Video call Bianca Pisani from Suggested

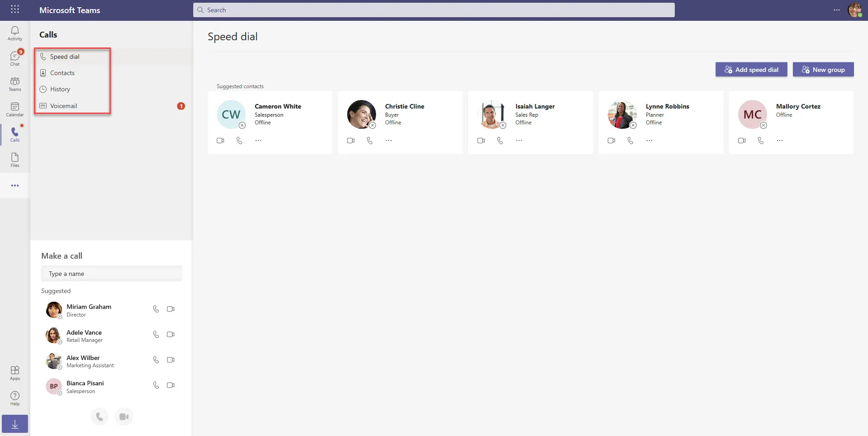(171, 385)
